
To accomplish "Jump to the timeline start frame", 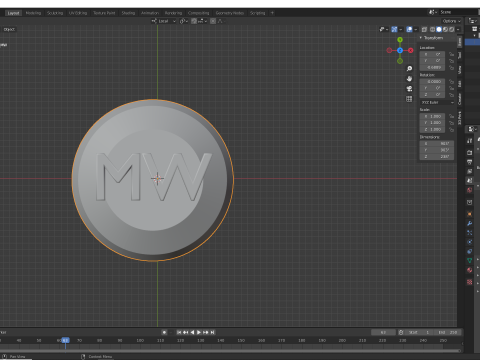I will pyautogui.click(x=179, y=332).
